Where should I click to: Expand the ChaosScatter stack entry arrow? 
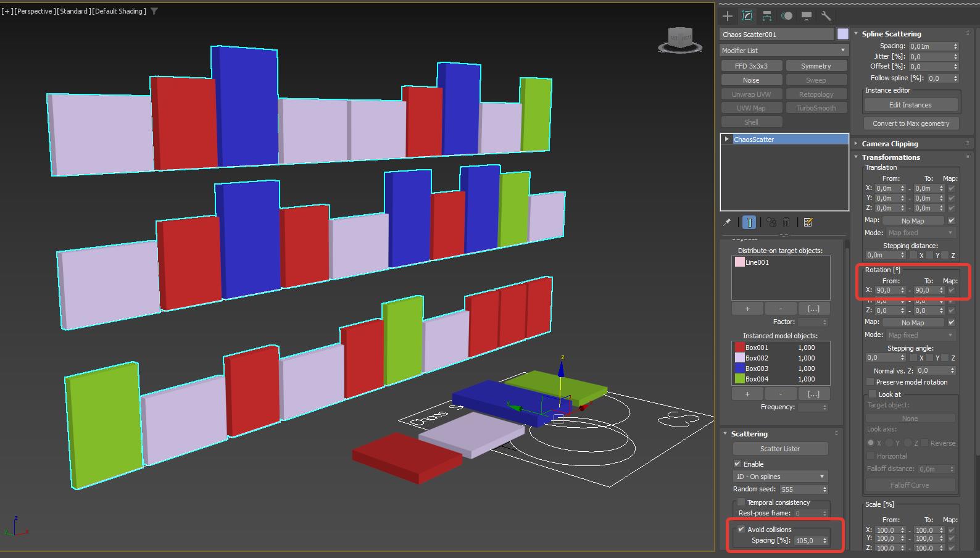[727, 139]
